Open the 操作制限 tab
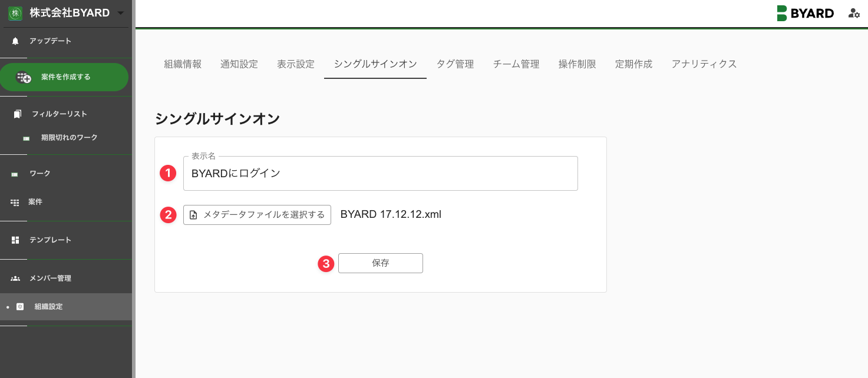 (577, 64)
